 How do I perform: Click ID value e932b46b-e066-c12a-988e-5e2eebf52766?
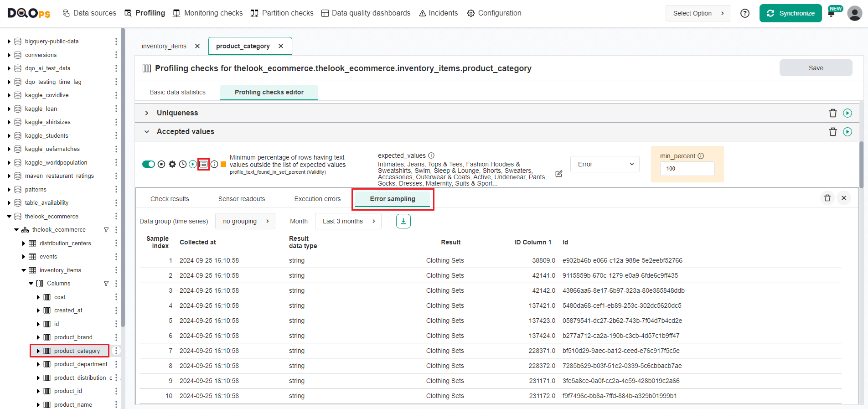pos(622,261)
